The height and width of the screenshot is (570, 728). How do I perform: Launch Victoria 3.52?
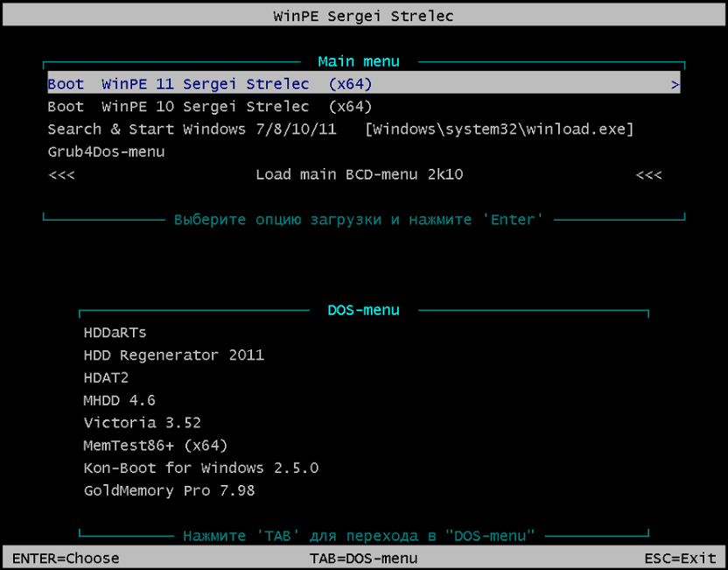point(142,423)
